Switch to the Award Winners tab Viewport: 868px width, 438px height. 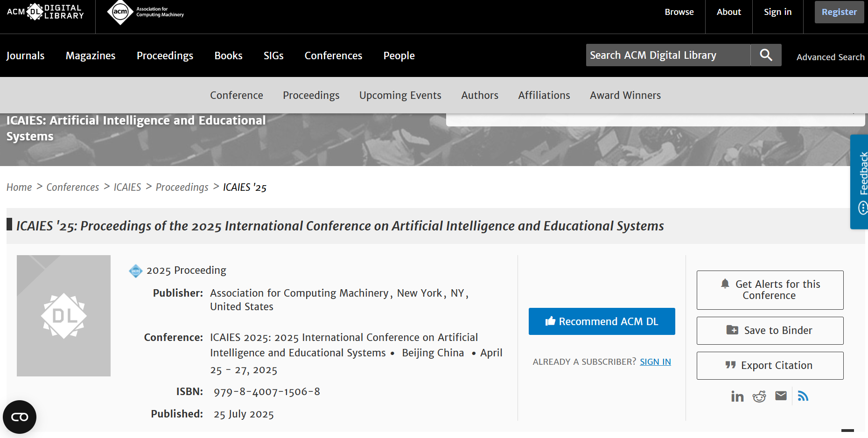[x=625, y=95]
